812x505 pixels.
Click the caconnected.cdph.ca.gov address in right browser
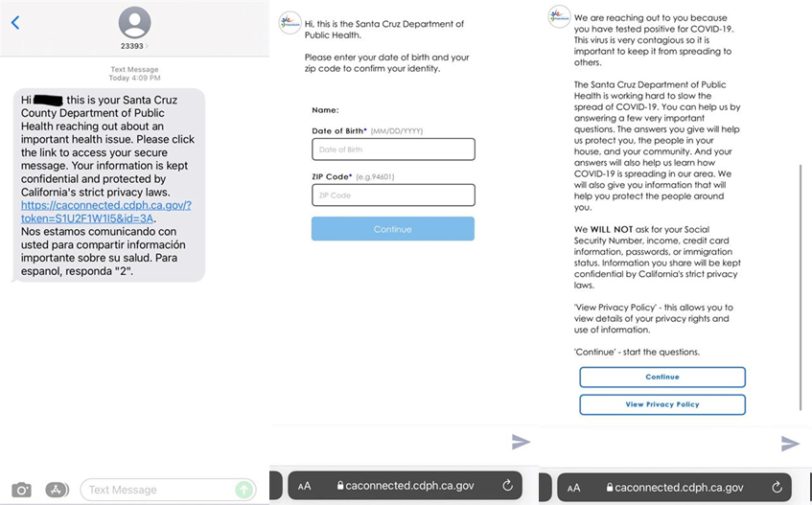pyautogui.click(x=679, y=488)
